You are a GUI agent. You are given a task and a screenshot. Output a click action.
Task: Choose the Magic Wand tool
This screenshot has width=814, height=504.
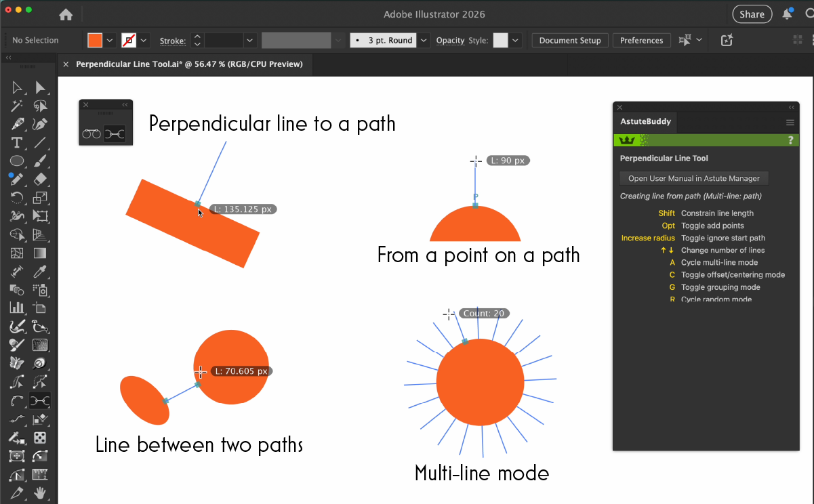pos(17,106)
